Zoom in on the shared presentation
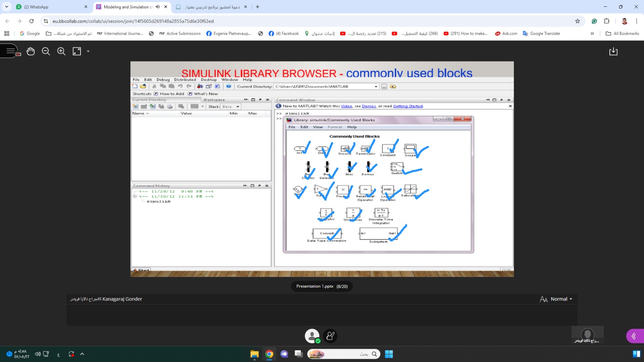This screenshot has width=644, height=362. tap(61, 51)
